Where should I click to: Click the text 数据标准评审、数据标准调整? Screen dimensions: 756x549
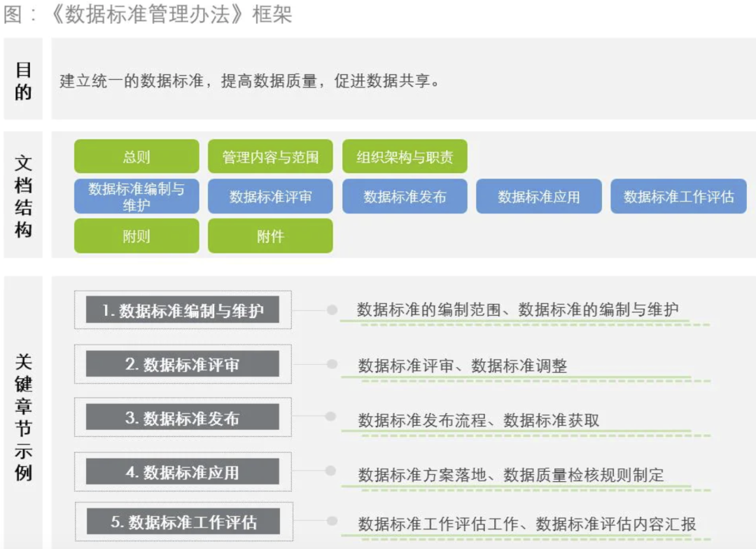click(x=463, y=366)
